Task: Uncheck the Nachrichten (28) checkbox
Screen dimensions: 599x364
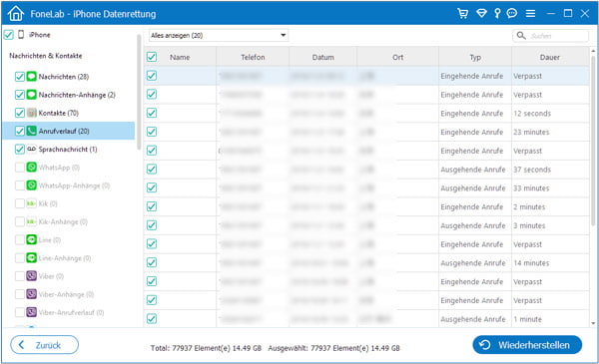Action: click(20, 77)
